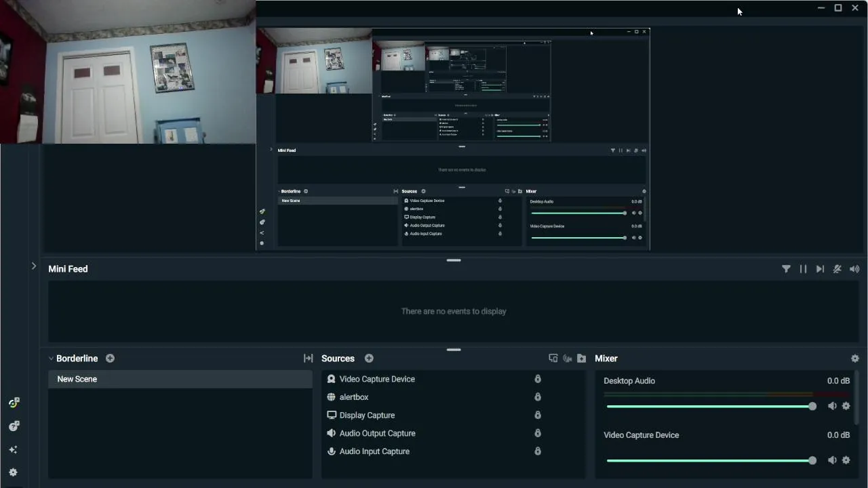
Task: Toggle lock on Video Capture Device source
Action: pyautogui.click(x=538, y=379)
